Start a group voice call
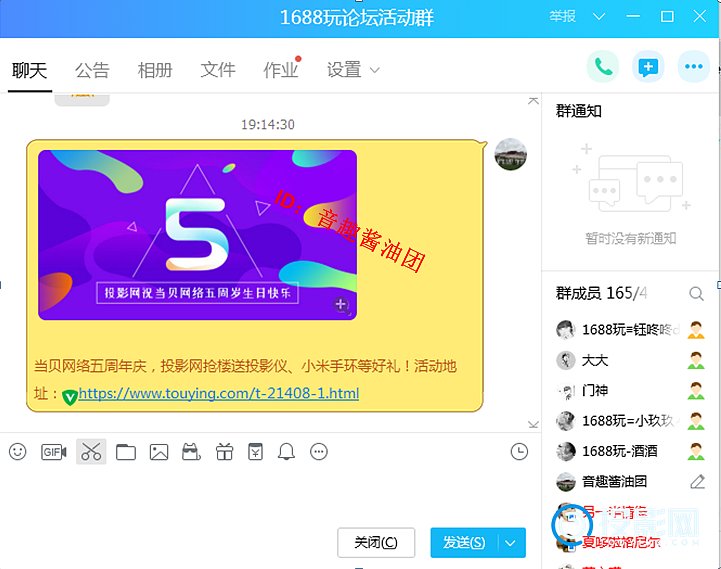Viewport: 721px width, 569px height. coord(603,67)
